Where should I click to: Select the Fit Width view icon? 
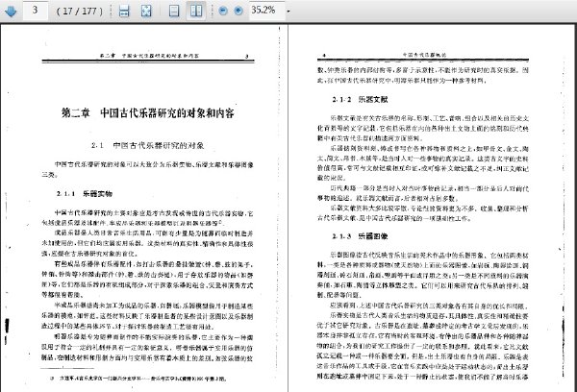124,11
